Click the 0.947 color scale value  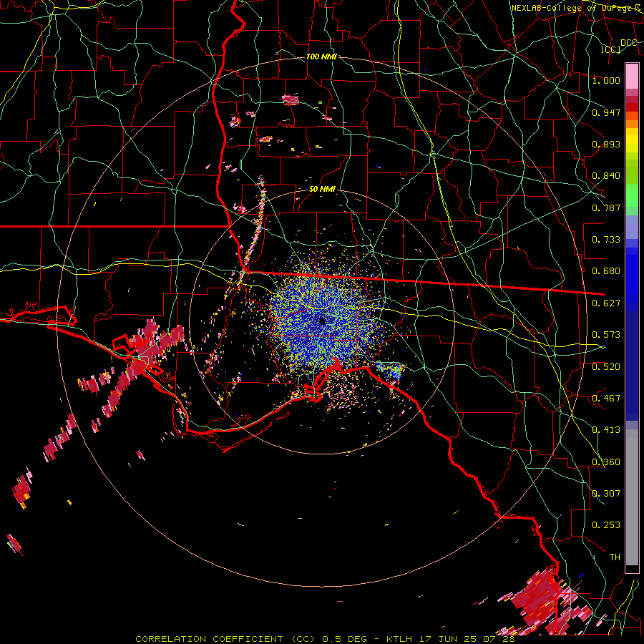(606, 112)
